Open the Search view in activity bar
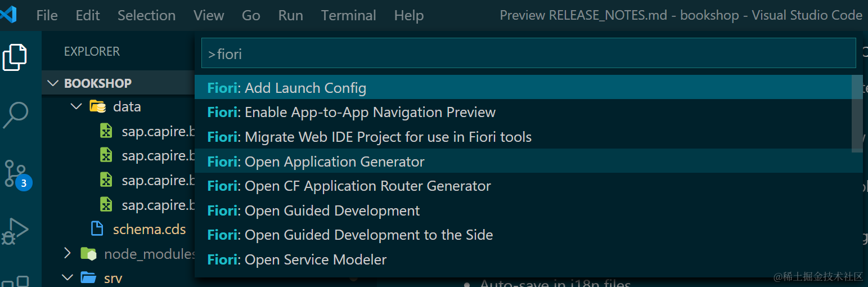Screen dimensions: 868x287 (15, 114)
